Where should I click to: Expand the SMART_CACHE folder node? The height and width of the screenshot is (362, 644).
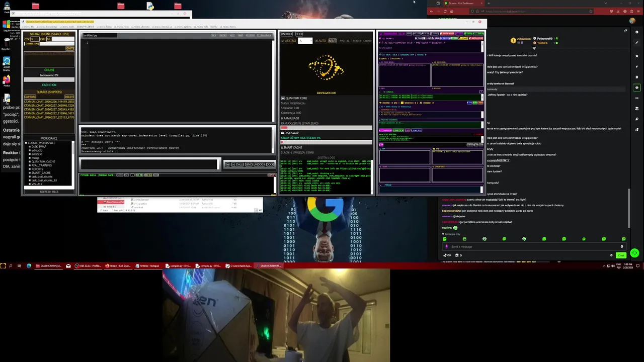(30, 172)
